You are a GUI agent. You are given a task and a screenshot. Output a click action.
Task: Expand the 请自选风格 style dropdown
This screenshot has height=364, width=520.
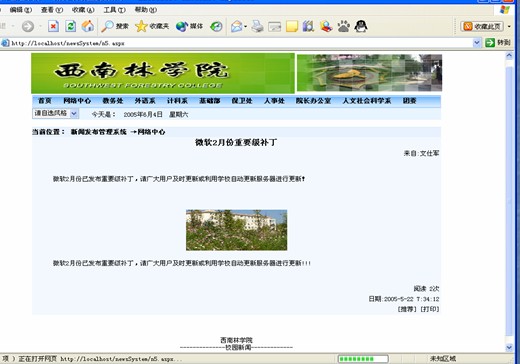56,113
